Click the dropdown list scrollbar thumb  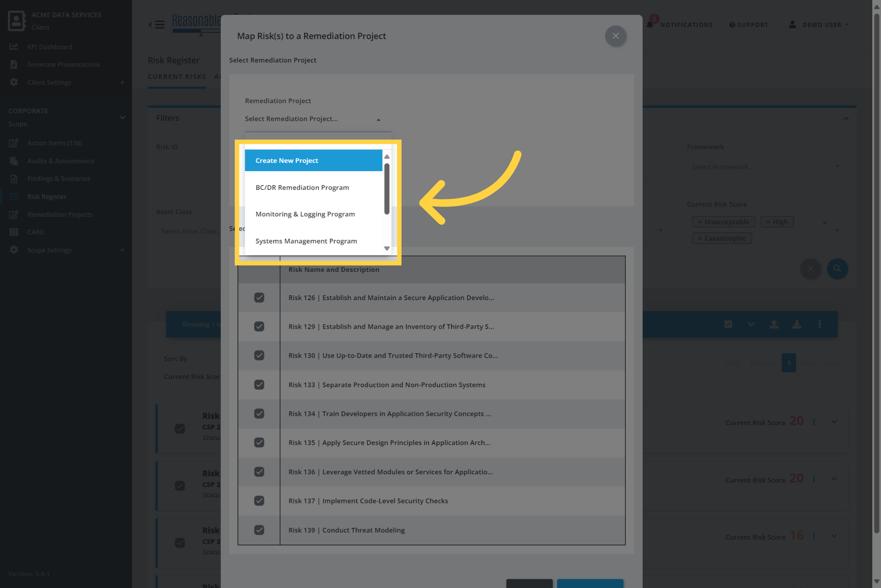pyautogui.click(x=387, y=189)
